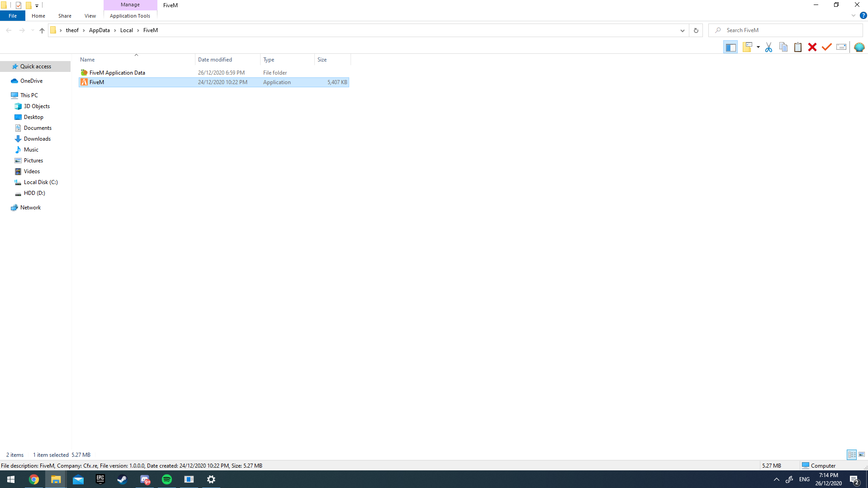This screenshot has height=488, width=868.
Task: Click the Cut scissors icon
Action: click(768, 47)
